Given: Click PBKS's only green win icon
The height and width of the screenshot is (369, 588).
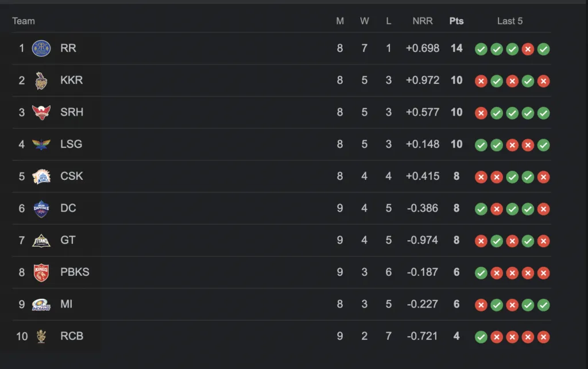Looking at the screenshot, I should [x=481, y=273].
